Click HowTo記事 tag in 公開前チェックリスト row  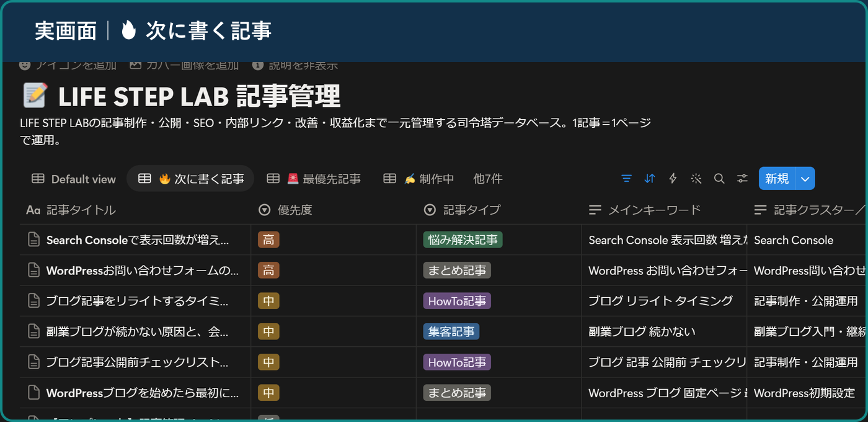457,362
